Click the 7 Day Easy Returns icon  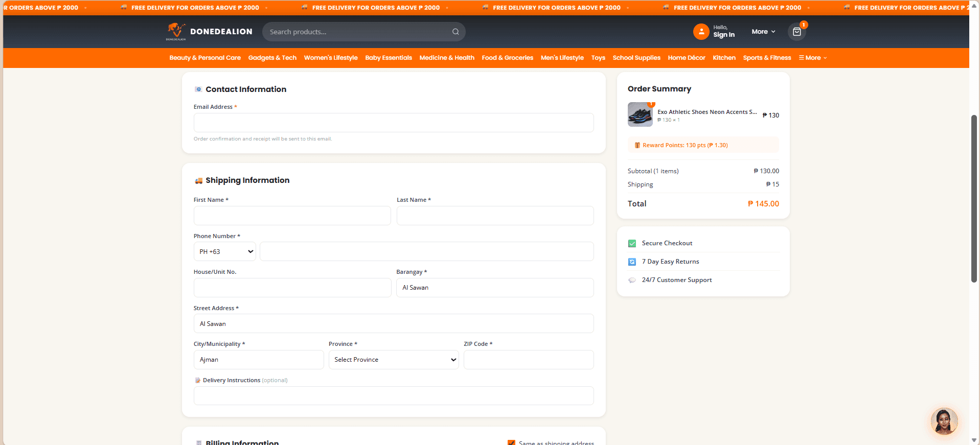click(x=632, y=262)
